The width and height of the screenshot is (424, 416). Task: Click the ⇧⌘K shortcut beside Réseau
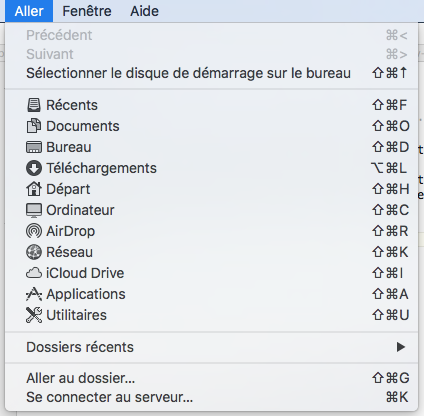click(x=390, y=252)
